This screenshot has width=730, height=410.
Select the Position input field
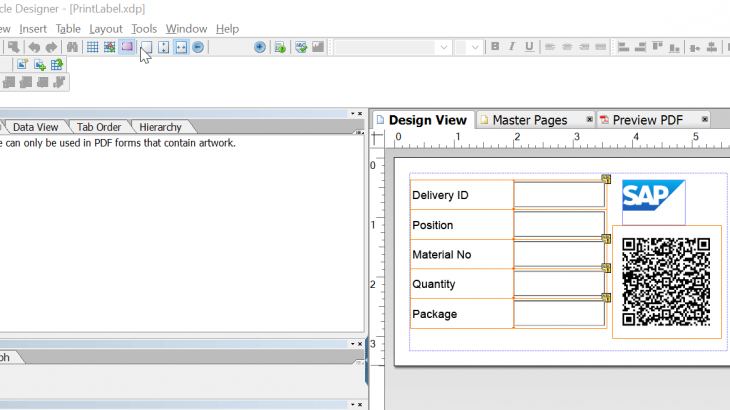[559, 224]
